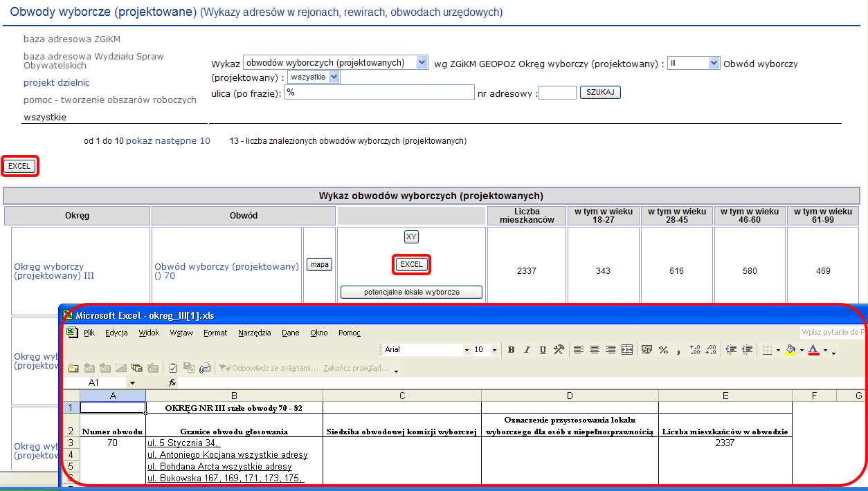The height and width of the screenshot is (491, 868).
Task: Open the Dane menu in Excel
Action: (x=291, y=333)
